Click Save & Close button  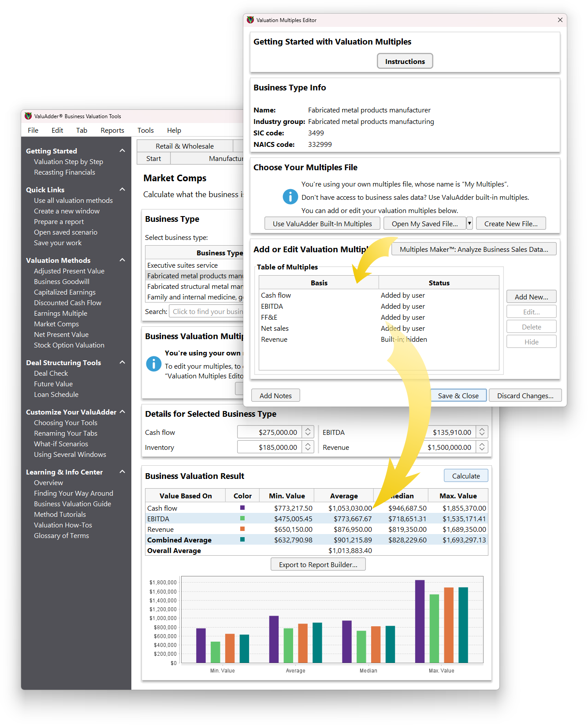[458, 396]
